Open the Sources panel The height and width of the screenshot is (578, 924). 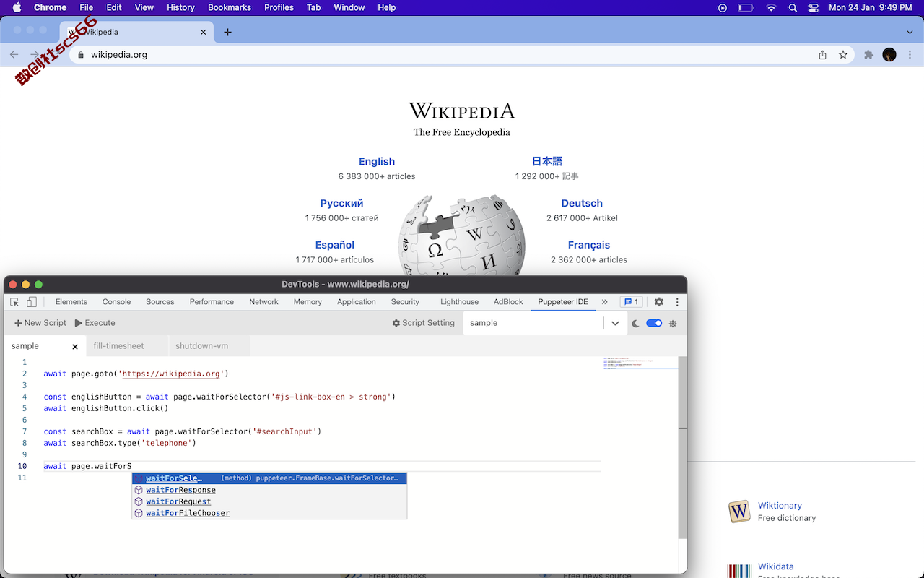160,302
